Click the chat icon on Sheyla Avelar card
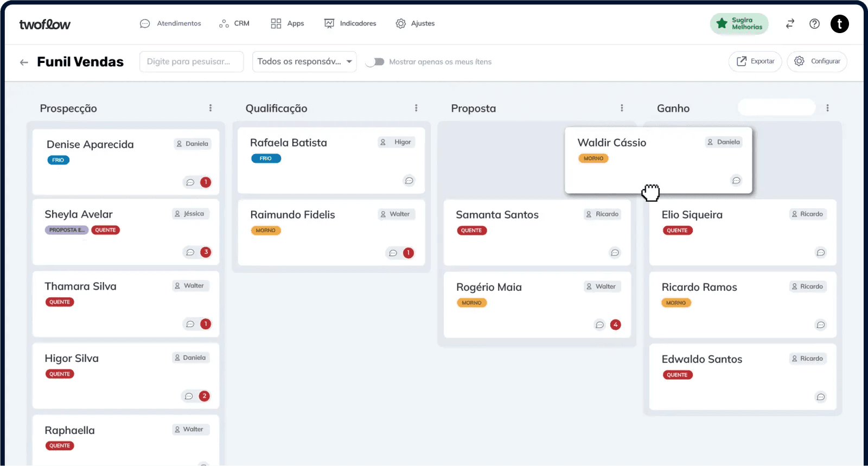The image size is (868, 466). coord(190,252)
